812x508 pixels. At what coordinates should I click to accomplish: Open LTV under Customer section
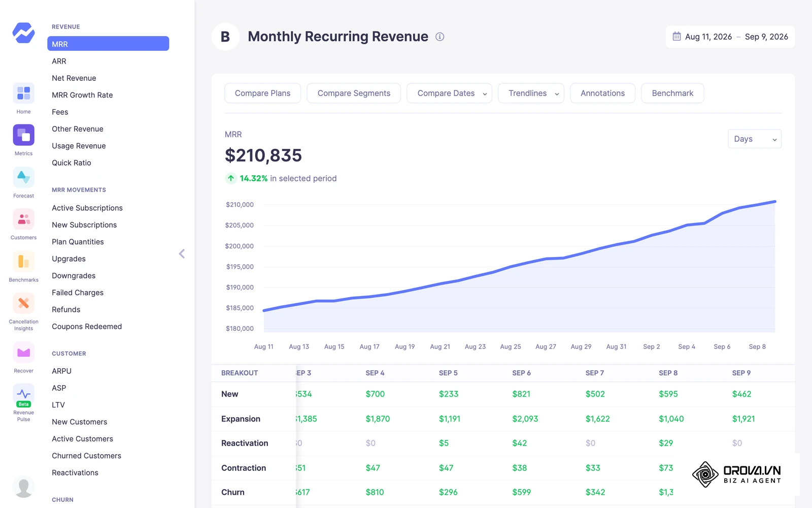click(58, 405)
